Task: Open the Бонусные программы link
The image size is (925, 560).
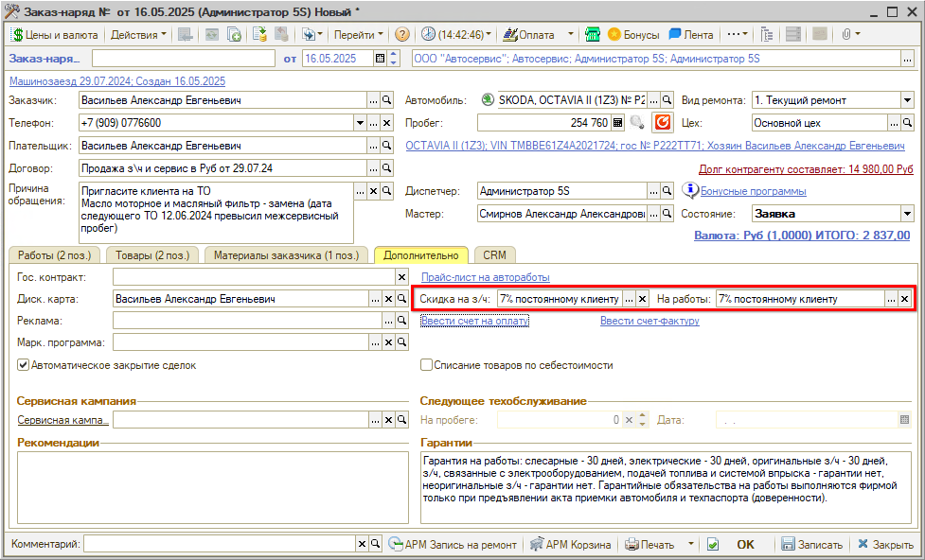Action: 753,191
